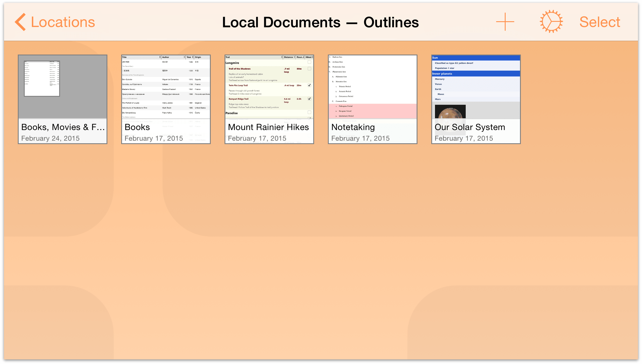Open the Mount Rainier Hikes outline

coord(269,99)
